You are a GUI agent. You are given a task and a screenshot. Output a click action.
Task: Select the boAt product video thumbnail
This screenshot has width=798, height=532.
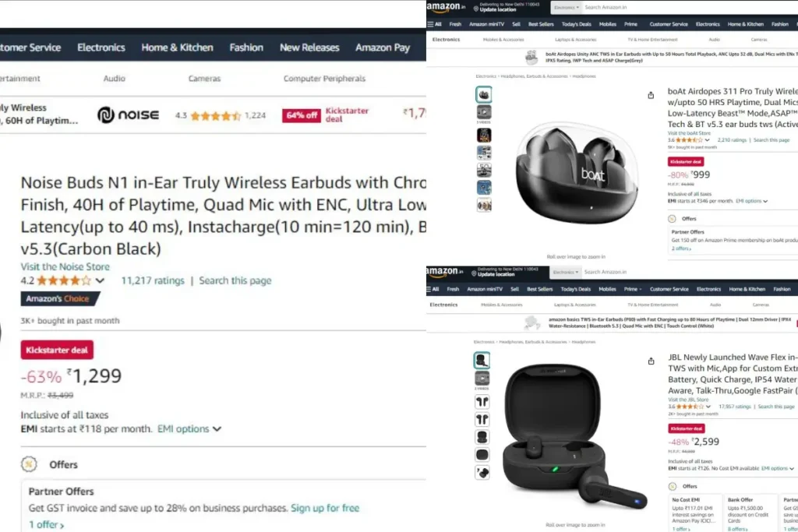[x=483, y=112]
